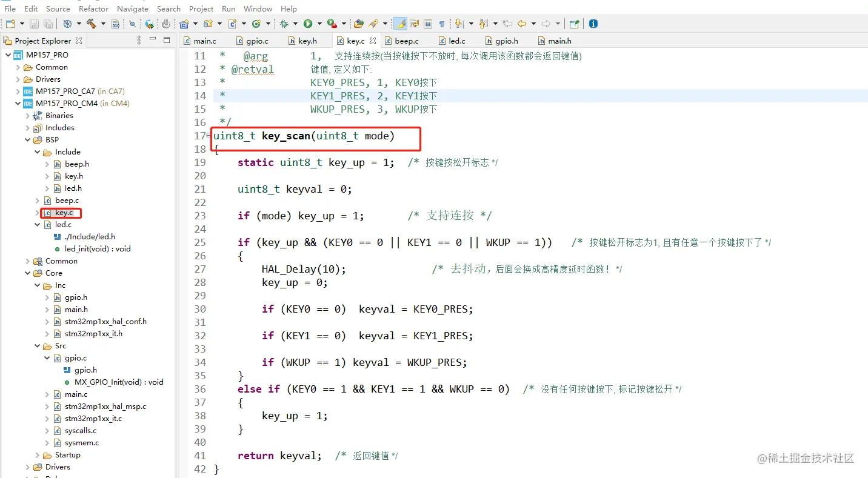The height and width of the screenshot is (478, 868).
Task: Open dropdown next to the green Run icon
Action: coord(319,24)
